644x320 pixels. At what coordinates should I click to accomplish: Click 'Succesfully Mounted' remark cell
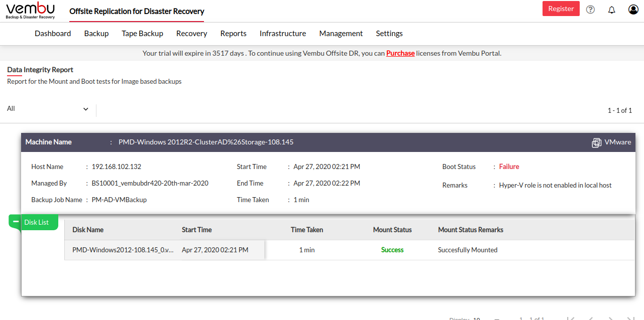(468, 250)
